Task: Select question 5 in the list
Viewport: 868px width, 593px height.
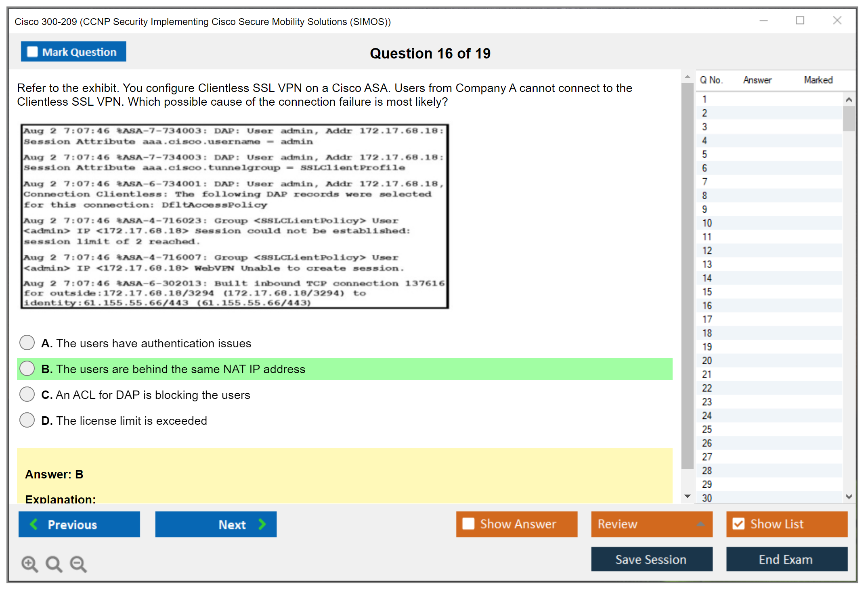Action: 704,154
